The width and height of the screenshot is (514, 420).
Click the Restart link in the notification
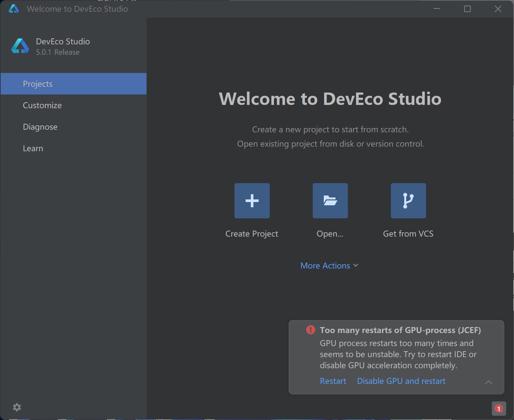coord(333,381)
